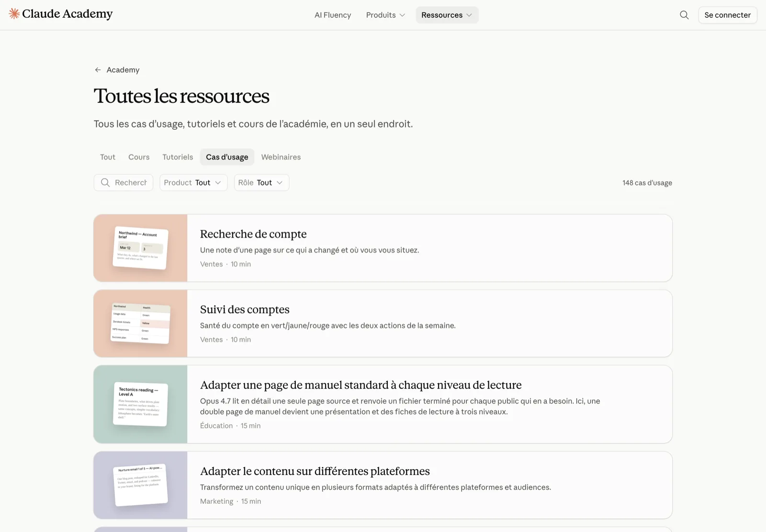Click "Ventes · 10 min" under Recherche de compte
This screenshot has width=766, height=532.
pos(225,264)
